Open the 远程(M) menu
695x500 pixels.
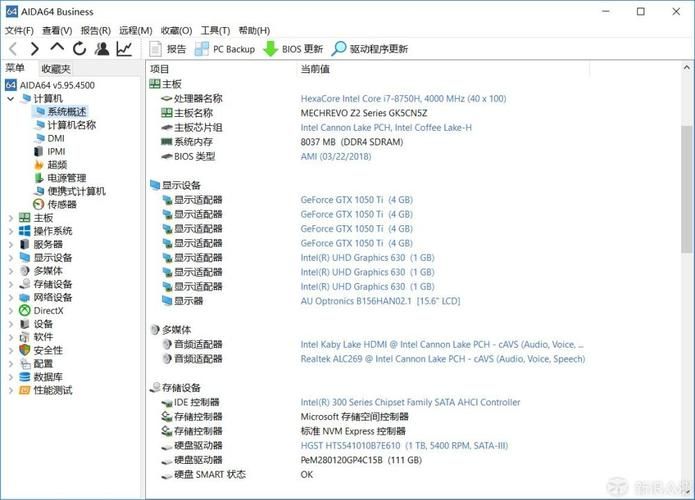pyautogui.click(x=136, y=31)
